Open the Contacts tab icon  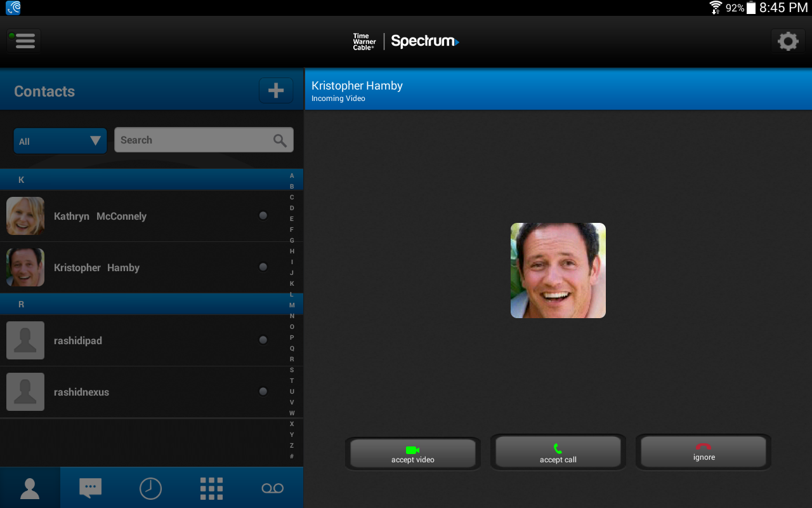tap(30, 488)
